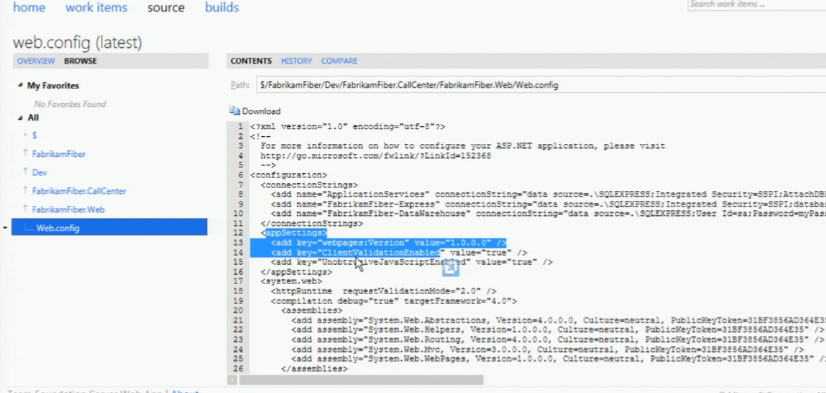This screenshot has height=393, width=826.
Task: Open the builds tab
Action: pyautogui.click(x=222, y=7)
